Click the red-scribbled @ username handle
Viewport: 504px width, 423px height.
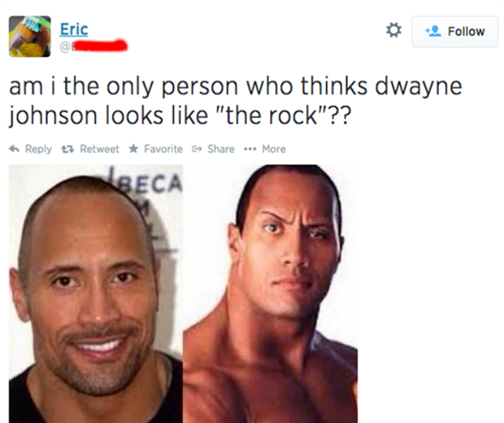pos(93,46)
